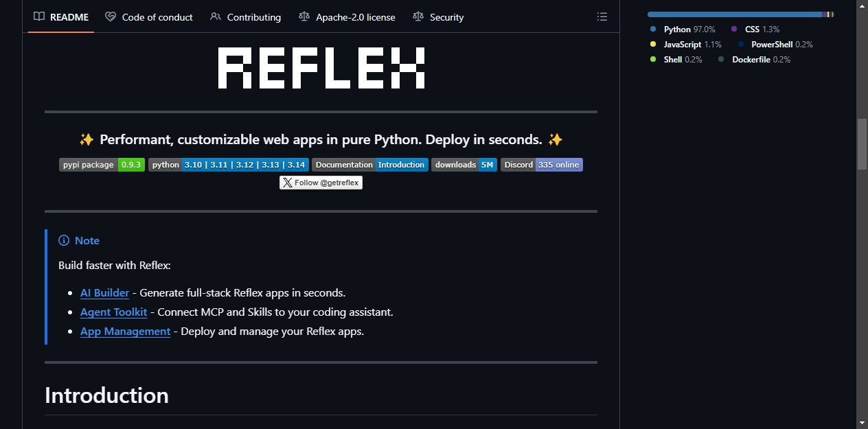Click the Code of conduct heart icon
Viewport: 868px width, 429px height.
(x=111, y=17)
